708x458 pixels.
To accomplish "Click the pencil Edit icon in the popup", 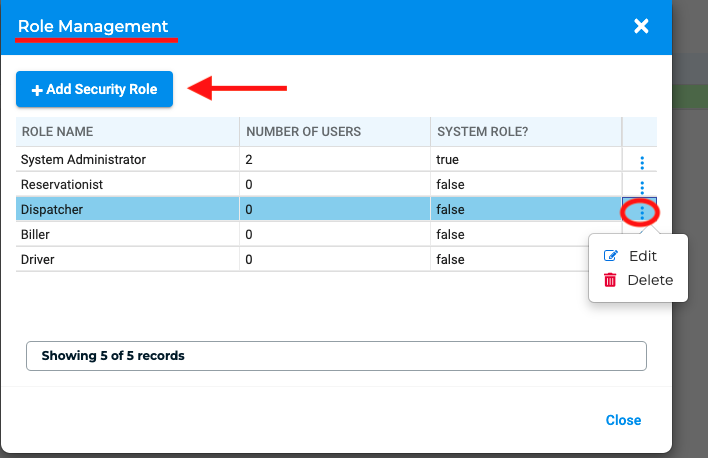I will [610, 256].
